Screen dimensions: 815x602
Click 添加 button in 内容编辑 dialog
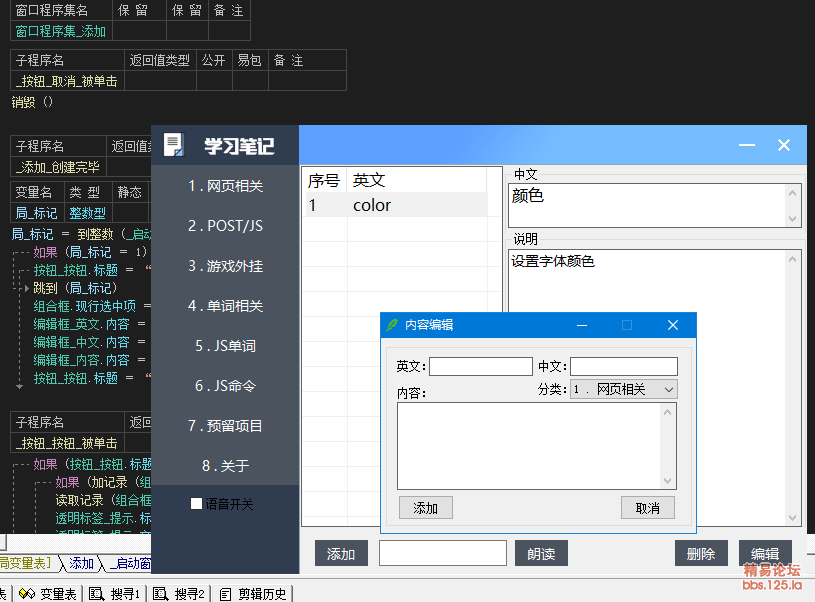pyautogui.click(x=426, y=507)
